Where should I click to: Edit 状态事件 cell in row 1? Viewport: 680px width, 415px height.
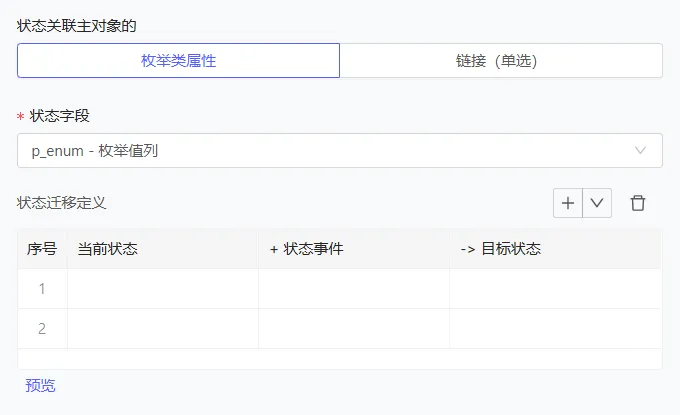tap(354, 289)
